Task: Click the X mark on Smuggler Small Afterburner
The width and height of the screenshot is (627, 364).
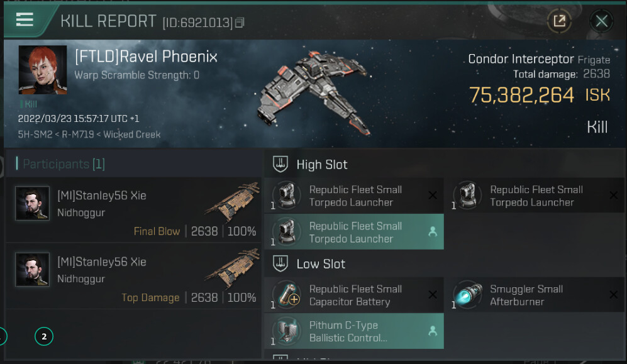Action: pos(613,295)
